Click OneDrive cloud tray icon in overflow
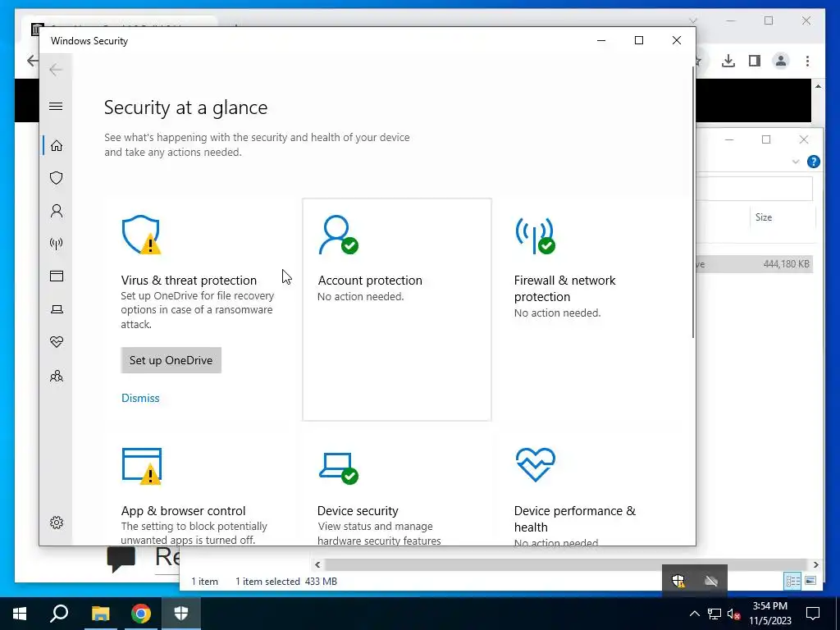The image size is (840, 630). [x=711, y=581]
